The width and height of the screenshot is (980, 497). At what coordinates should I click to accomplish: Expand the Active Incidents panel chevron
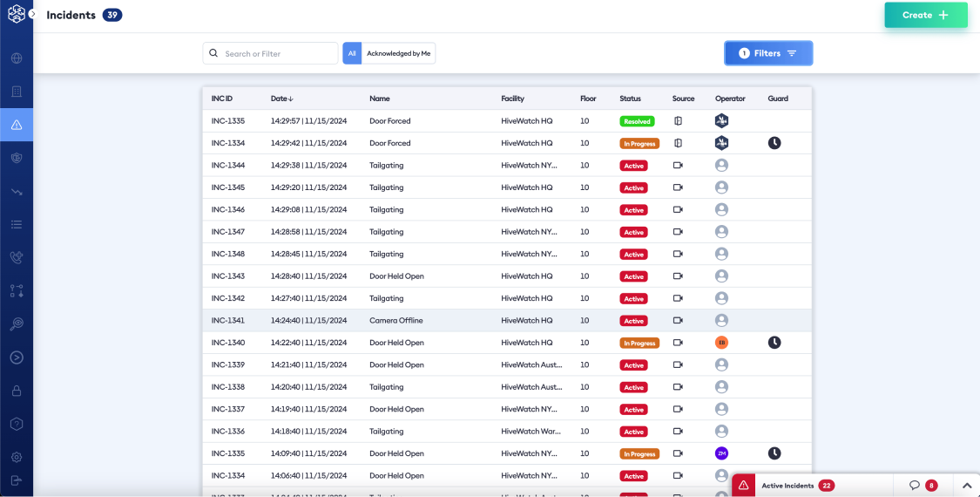[966, 486]
